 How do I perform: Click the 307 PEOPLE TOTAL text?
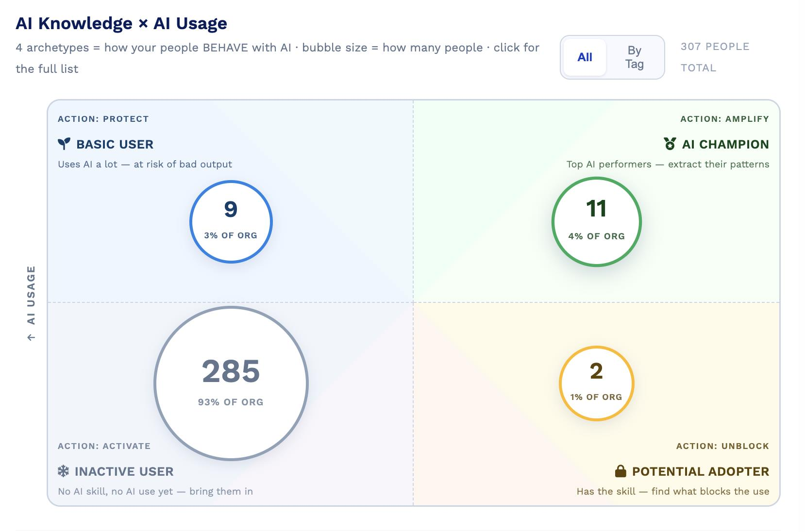(x=715, y=57)
